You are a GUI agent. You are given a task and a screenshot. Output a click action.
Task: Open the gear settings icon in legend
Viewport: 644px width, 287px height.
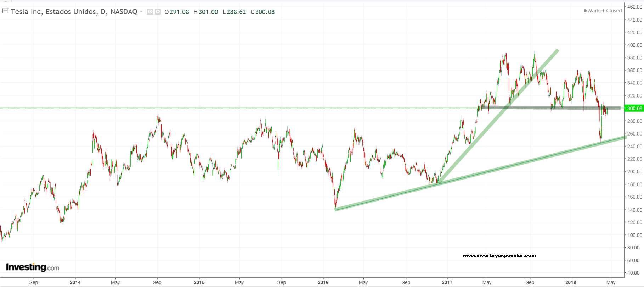coord(158,12)
